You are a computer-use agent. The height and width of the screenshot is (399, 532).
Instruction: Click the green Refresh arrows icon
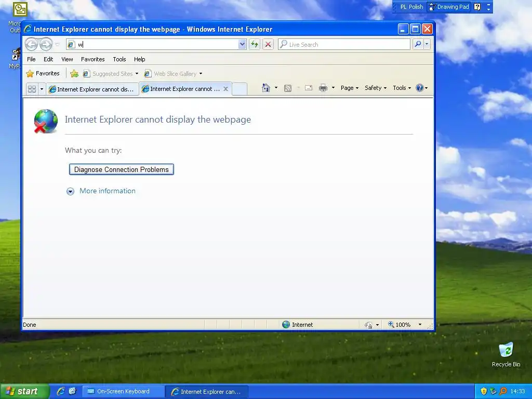[255, 44]
